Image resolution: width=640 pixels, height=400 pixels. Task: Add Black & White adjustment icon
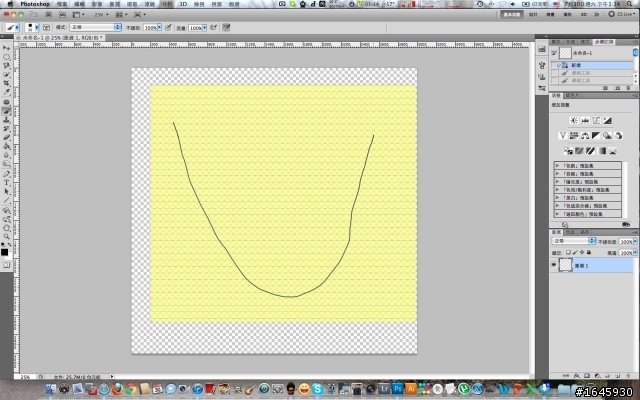pyautogui.click(x=596, y=136)
